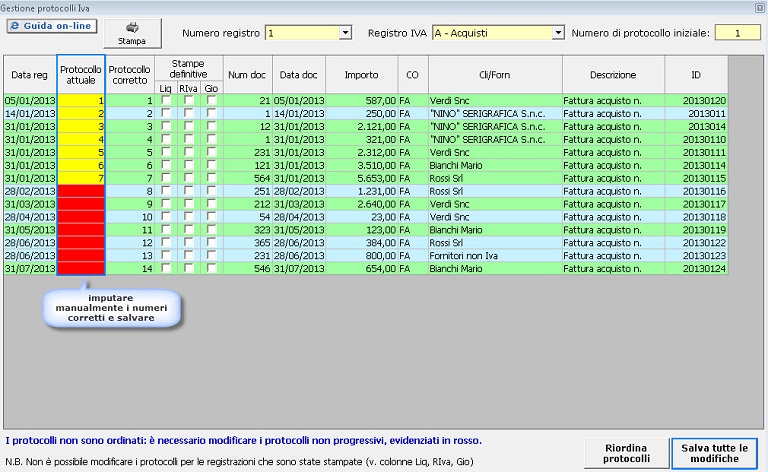Close the Gestione protocolli Iva window

point(759,8)
